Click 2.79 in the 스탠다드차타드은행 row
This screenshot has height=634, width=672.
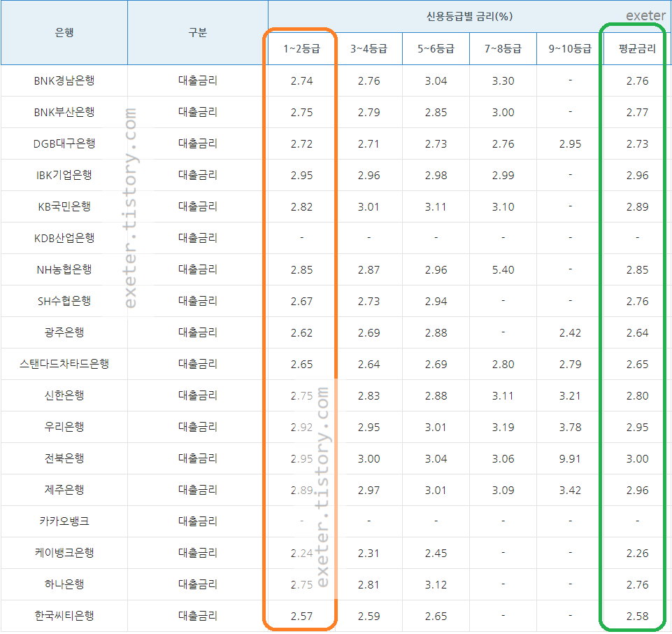click(x=570, y=365)
